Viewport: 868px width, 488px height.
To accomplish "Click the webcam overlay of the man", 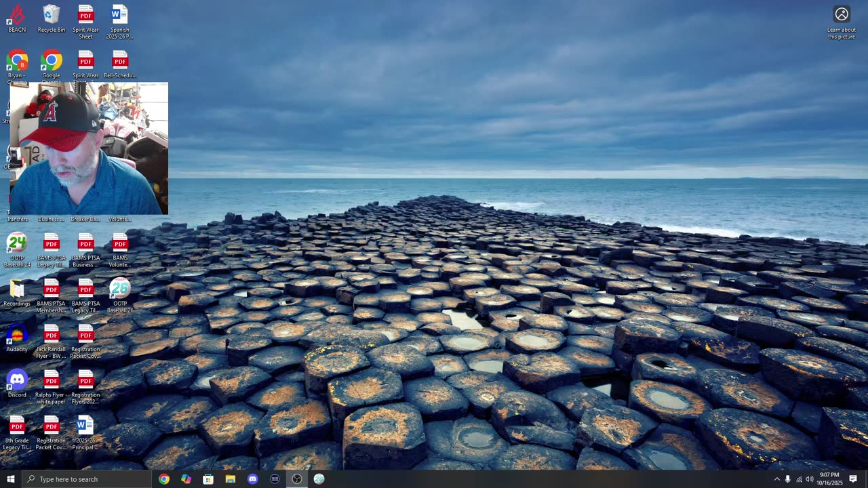I will coord(89,148).
